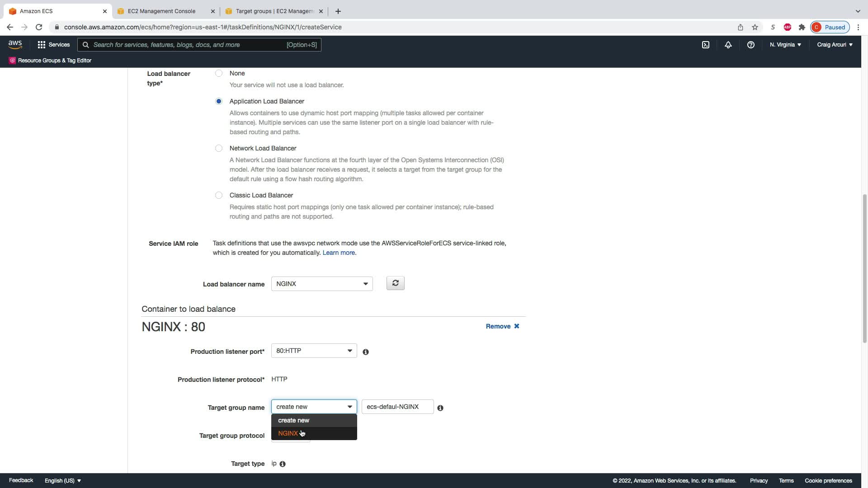Open the Services grid menu
The height and width of the screenshot is (488, 868).
[53, 45]
